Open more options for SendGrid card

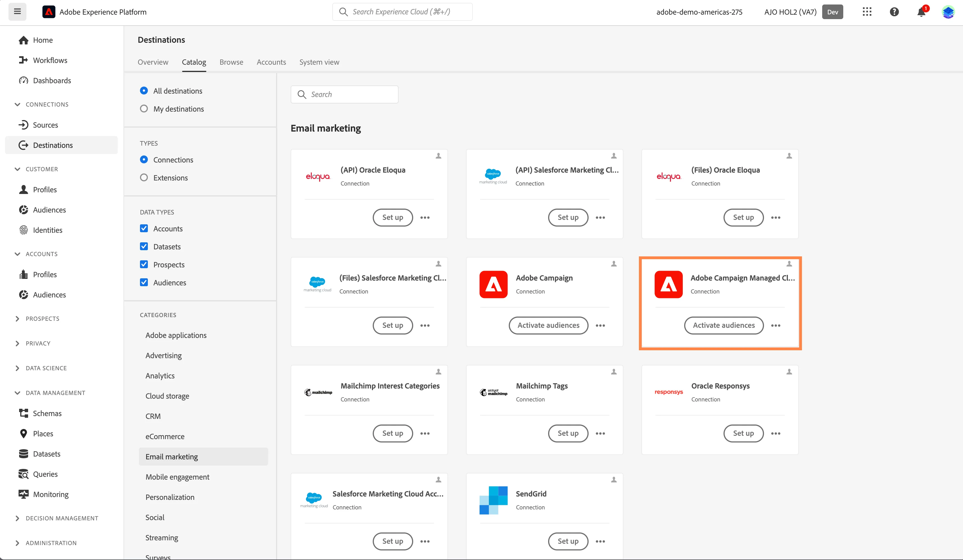click(600, 542)
